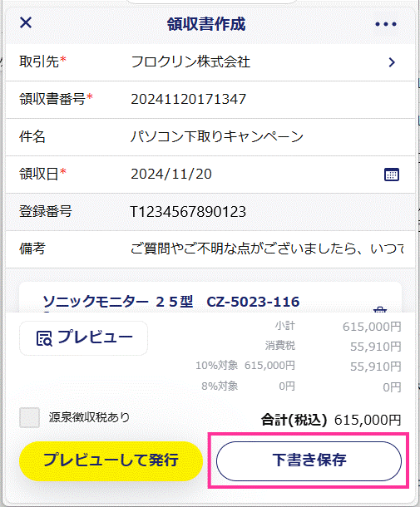This screenshot has height=507, width=420.
Task: Open the three-dot more options menu
Action: pos(385,24)
